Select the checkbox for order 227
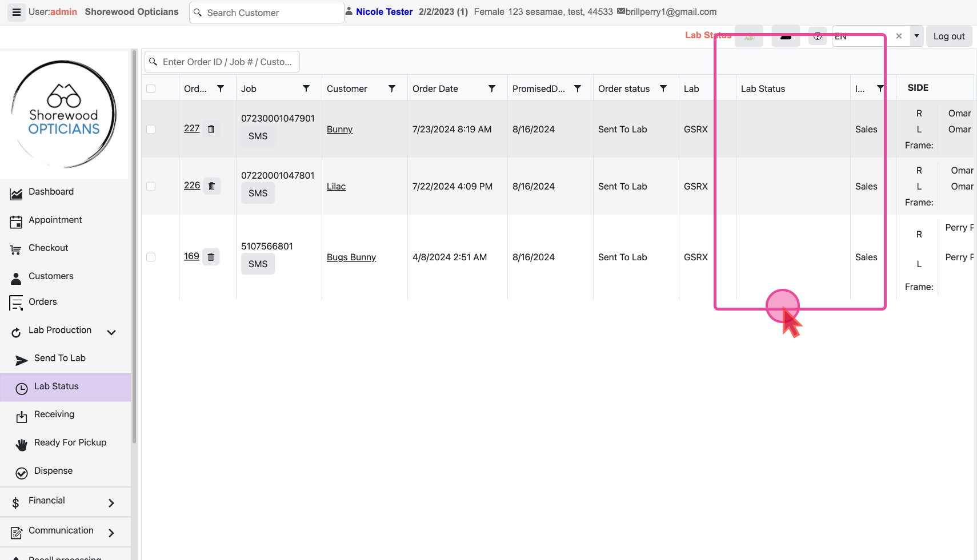This screenshot has height=560, width=977. coord(151,129)
